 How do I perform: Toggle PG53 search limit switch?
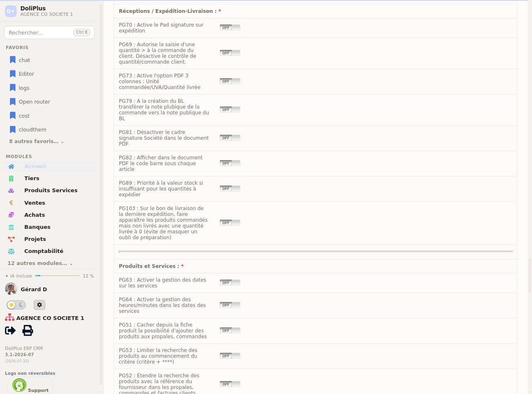[230, 356]
